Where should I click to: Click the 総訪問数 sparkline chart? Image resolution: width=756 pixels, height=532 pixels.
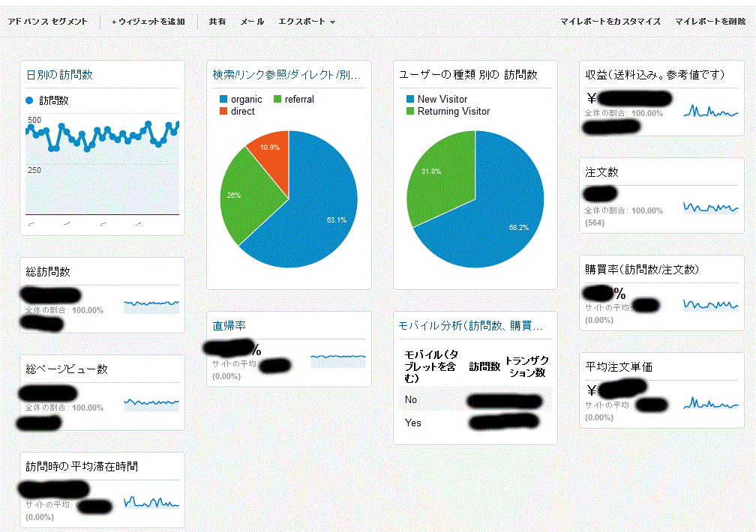pyautogui.click(x=151, y=303)
